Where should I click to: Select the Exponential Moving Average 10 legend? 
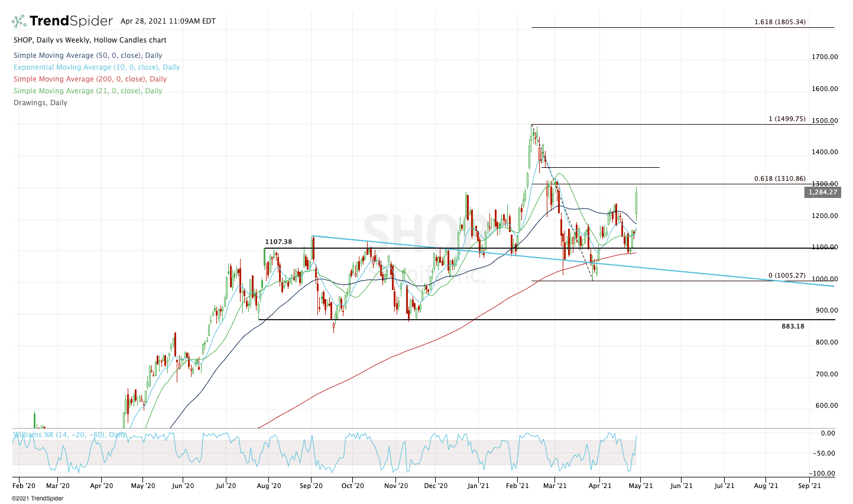click(96, 67)
